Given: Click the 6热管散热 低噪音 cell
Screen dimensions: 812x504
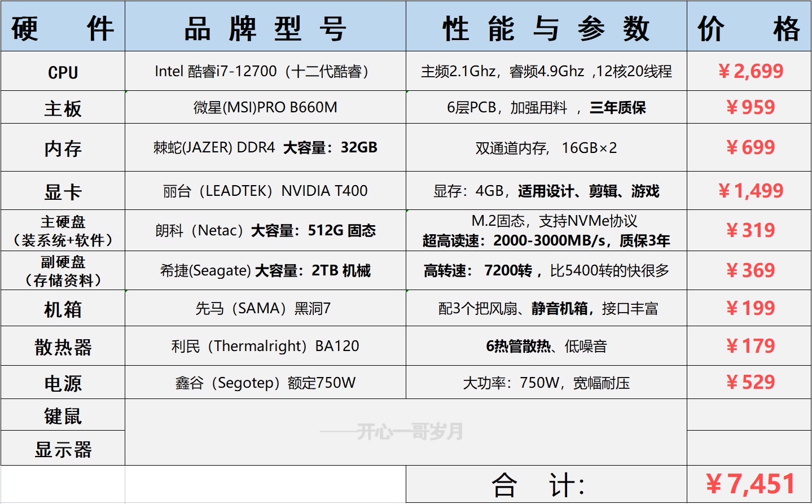Looking at the screenshot, I should coord(546,346).
